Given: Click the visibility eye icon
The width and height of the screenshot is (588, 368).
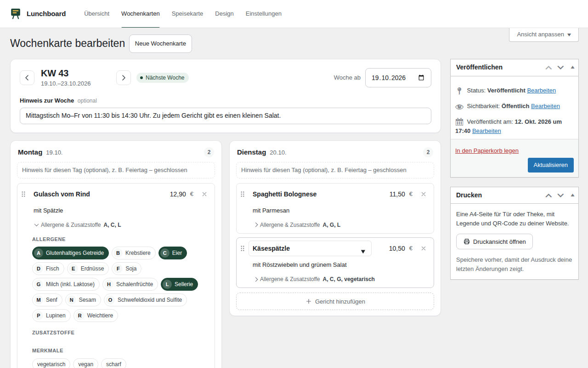Looking at the screenshot, I should point(459,106).
